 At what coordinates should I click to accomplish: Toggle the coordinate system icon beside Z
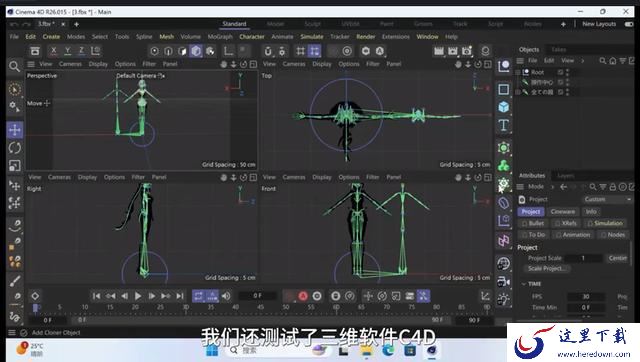coord(96,51)
